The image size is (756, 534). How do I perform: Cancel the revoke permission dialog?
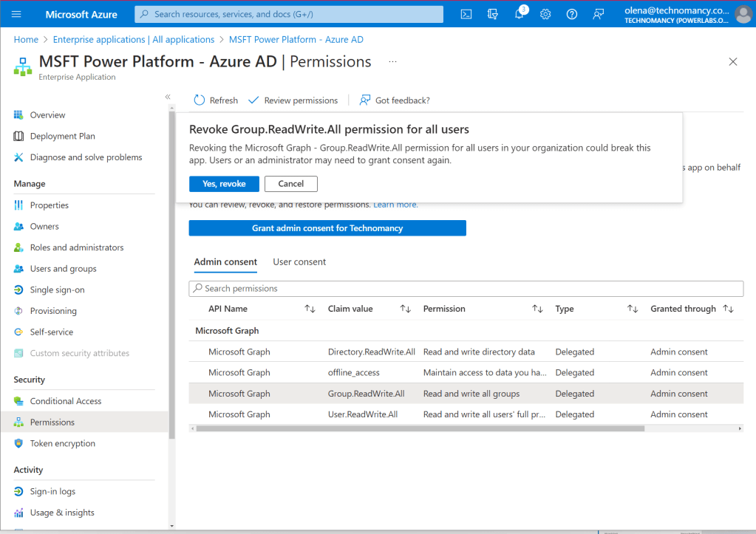(290, 184)
